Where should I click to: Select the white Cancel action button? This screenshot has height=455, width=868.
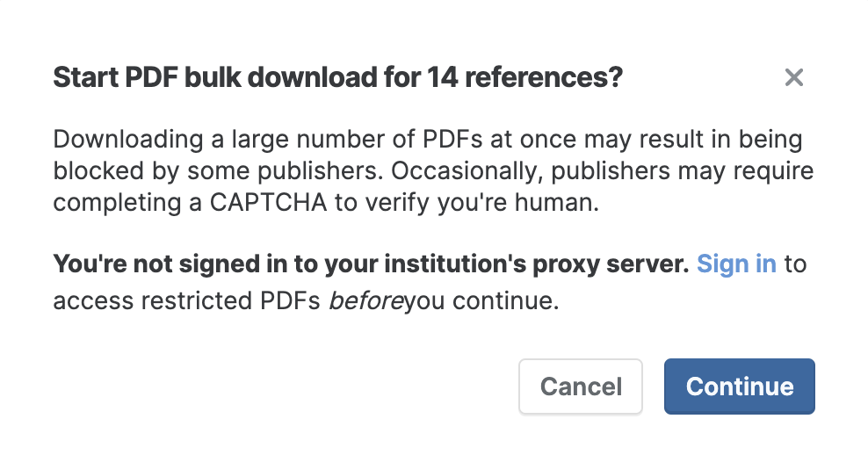pos(581,386)
